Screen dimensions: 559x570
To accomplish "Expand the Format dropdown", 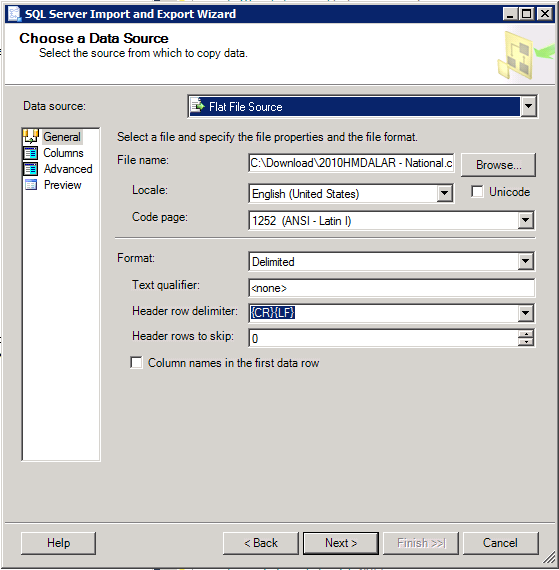I will [x=525, y=261].
